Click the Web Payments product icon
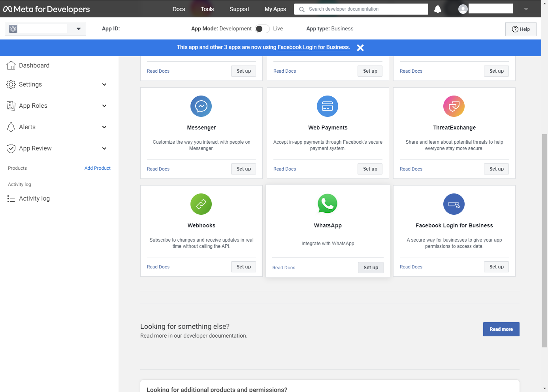The width and height of the screenshot is (548, 392). click(328, 106)
